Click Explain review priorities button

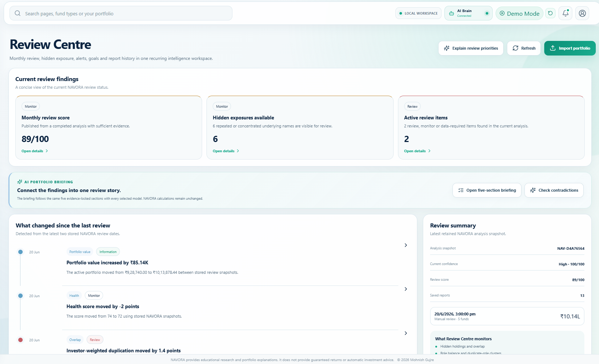click(471, 48)
